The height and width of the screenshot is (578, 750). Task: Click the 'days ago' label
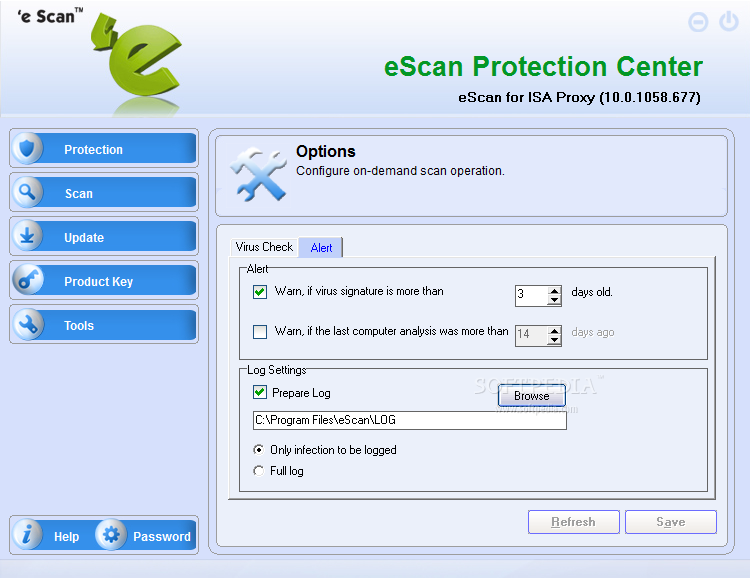click(x=593, y=332)
